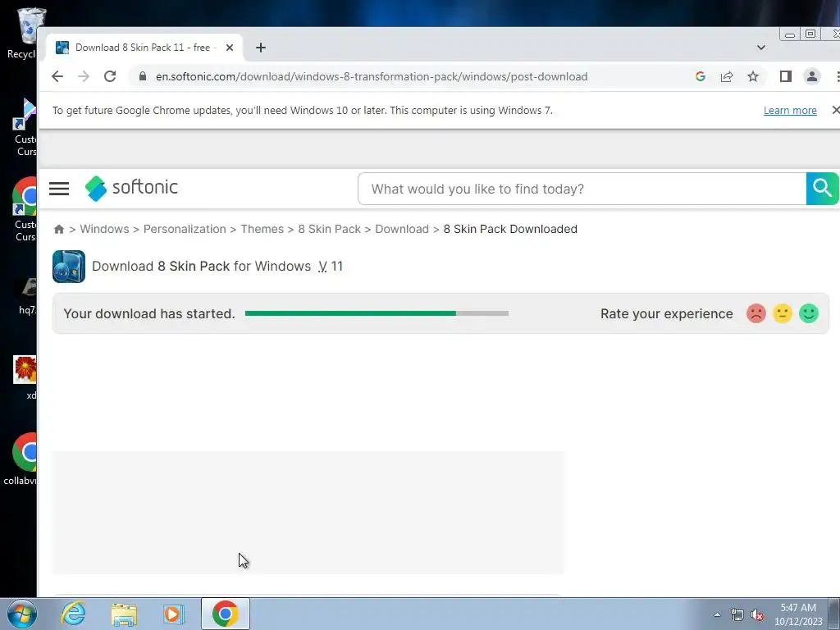
Task: Click the download progress bar
Action: click(377, 313)
